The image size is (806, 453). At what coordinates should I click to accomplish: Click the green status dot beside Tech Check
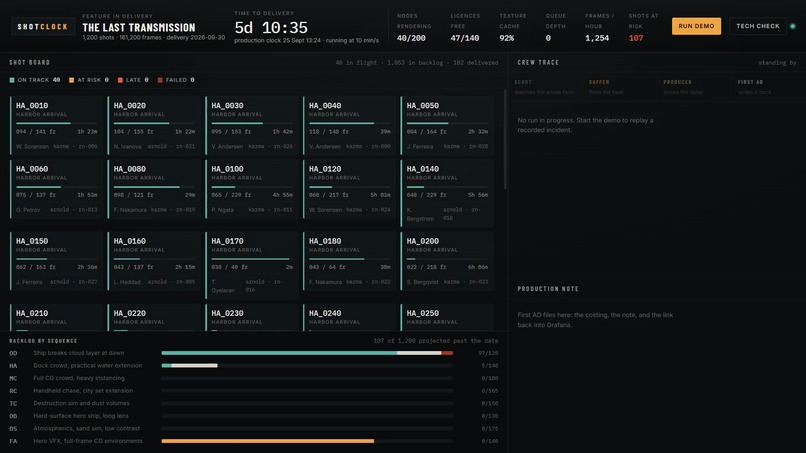click(x=793, y=26)
